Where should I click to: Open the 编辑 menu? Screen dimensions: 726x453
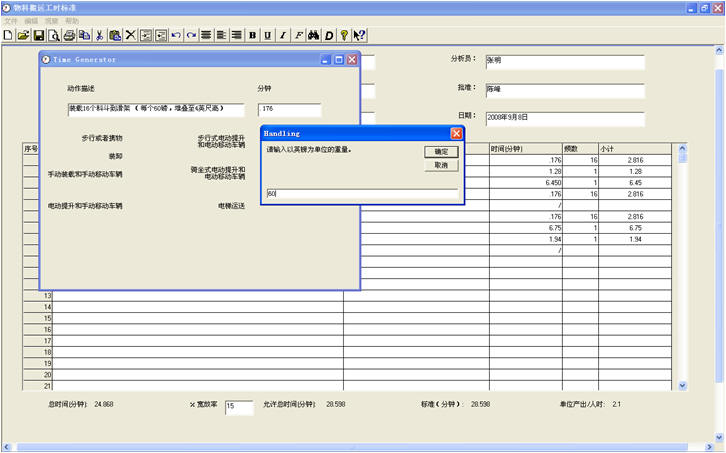pyautogui.click(x=32, y=20)
